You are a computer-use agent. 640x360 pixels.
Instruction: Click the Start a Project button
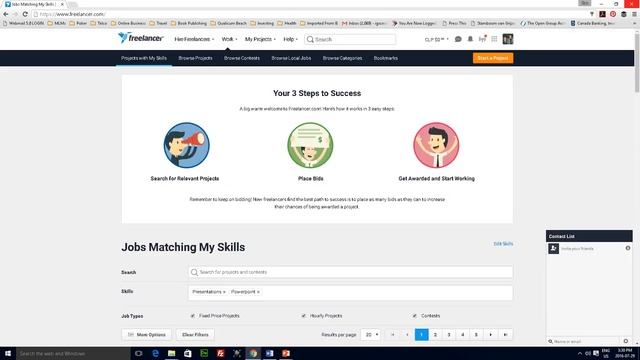493,58
